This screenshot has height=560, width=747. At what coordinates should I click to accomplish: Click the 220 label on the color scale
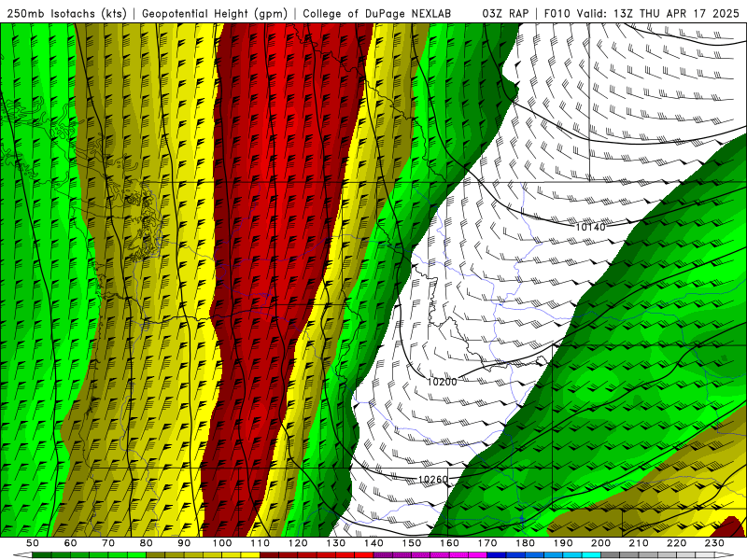click(x=677, y=543)
